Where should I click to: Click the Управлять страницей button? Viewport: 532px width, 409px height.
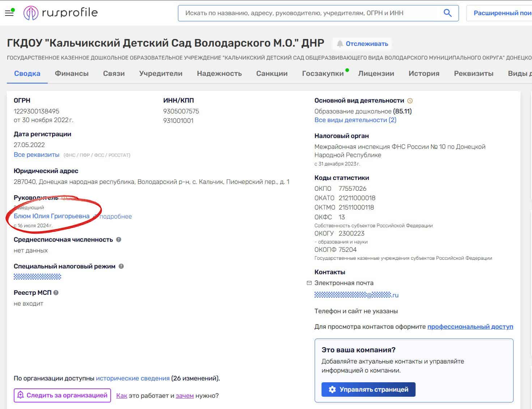pyautogui.click(x=368, y=389)
